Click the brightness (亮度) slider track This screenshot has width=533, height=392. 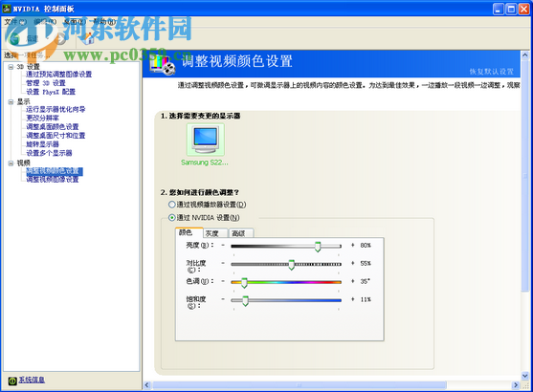[286, 246]
